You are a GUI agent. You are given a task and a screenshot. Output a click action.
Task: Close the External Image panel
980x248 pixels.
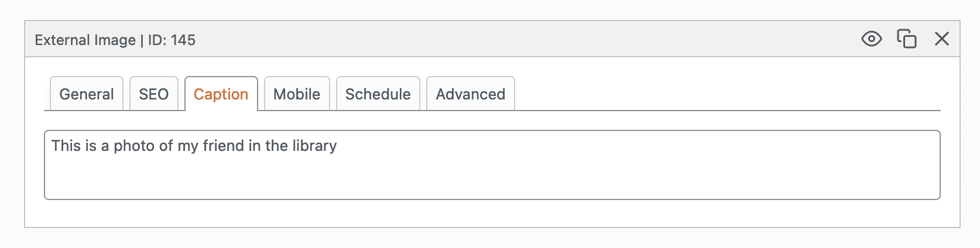point(941,39)
